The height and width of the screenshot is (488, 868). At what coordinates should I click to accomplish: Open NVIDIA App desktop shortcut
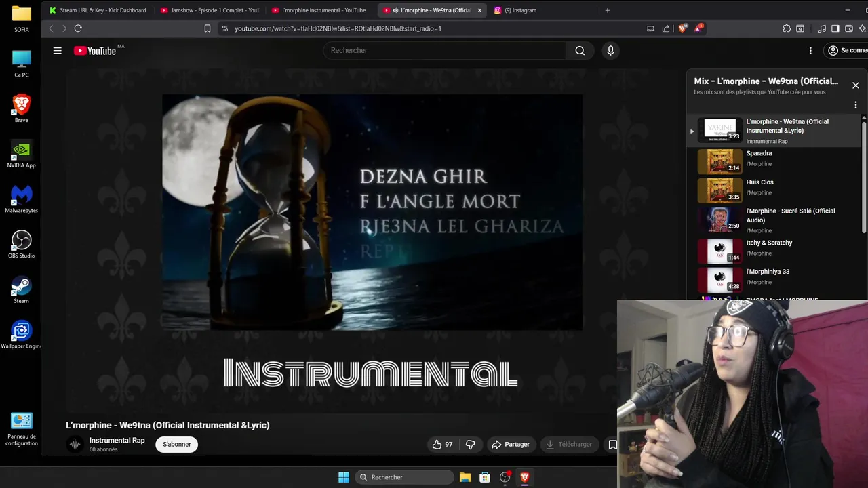click(x=22, y=154)
